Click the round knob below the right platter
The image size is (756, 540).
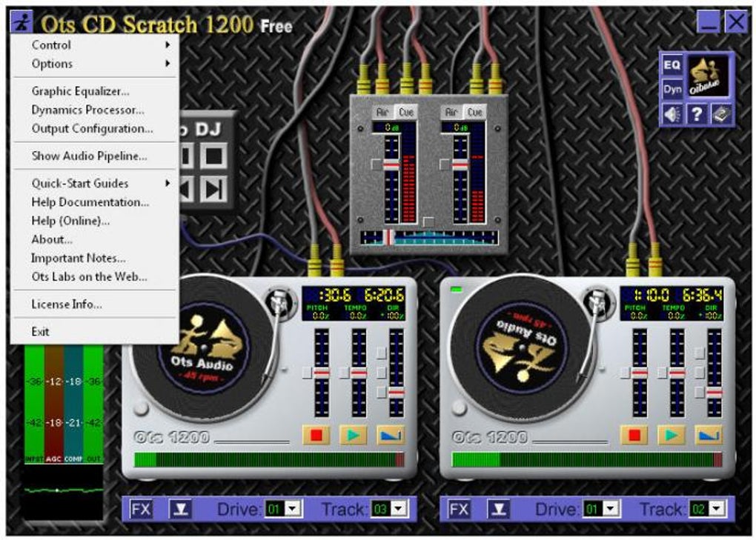click(459, 409)
